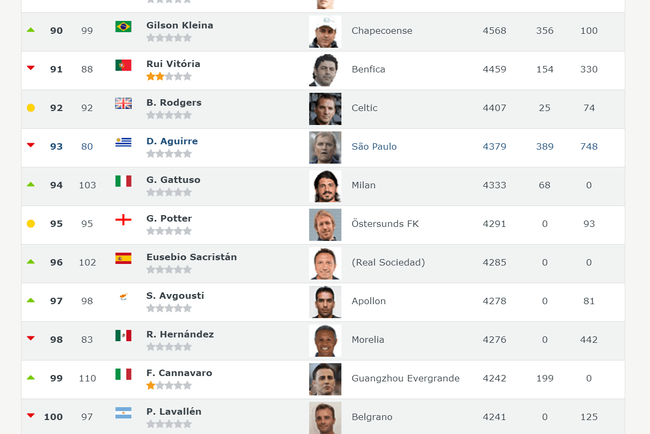Click the Spain flag beside Eusebio Sacristán
The image size is (650, 434).
coord(123,258)
